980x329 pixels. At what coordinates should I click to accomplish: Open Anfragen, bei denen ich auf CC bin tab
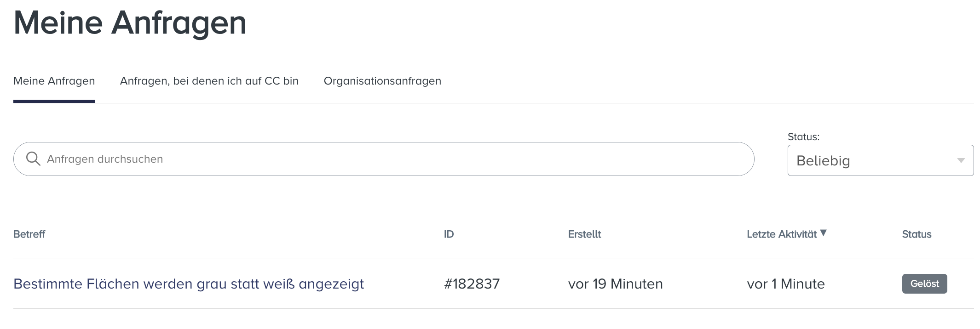[x=209, y=81]
